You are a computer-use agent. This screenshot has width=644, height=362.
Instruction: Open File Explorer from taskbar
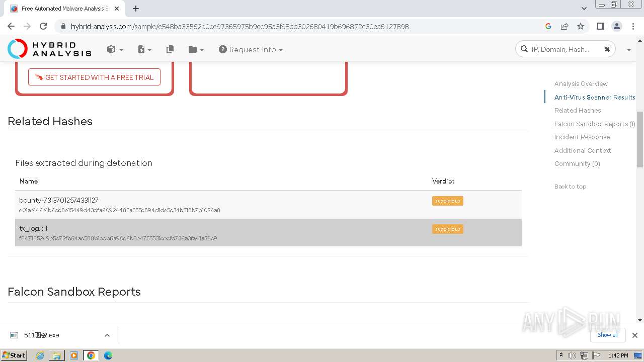57,355
